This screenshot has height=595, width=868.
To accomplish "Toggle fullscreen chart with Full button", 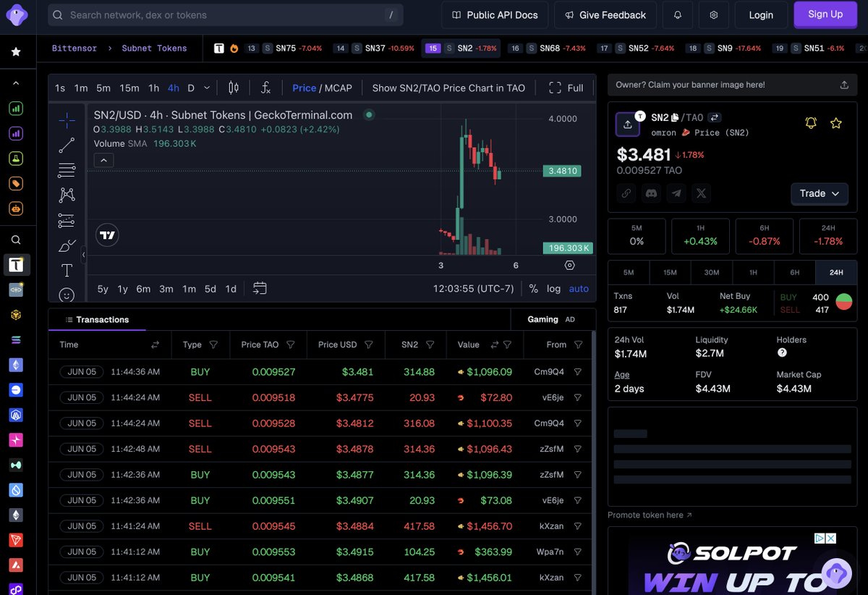I will tap(566, 88).
